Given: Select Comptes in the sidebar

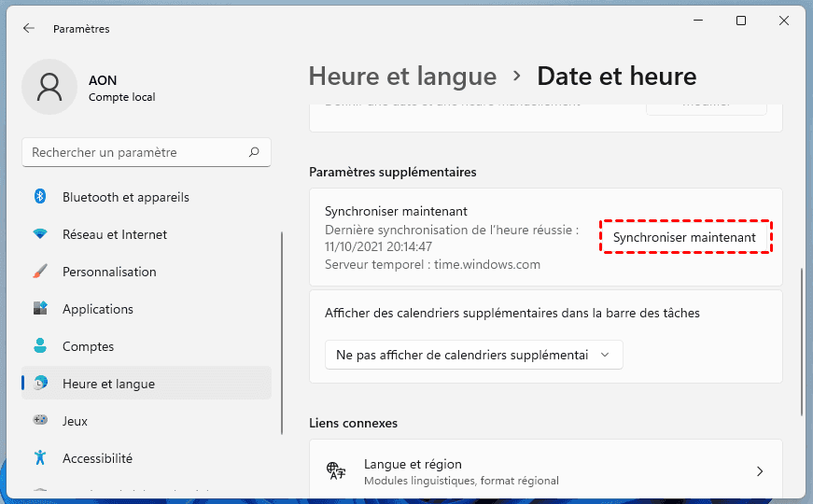Looking at the screenshot, I should click(147, 346).
